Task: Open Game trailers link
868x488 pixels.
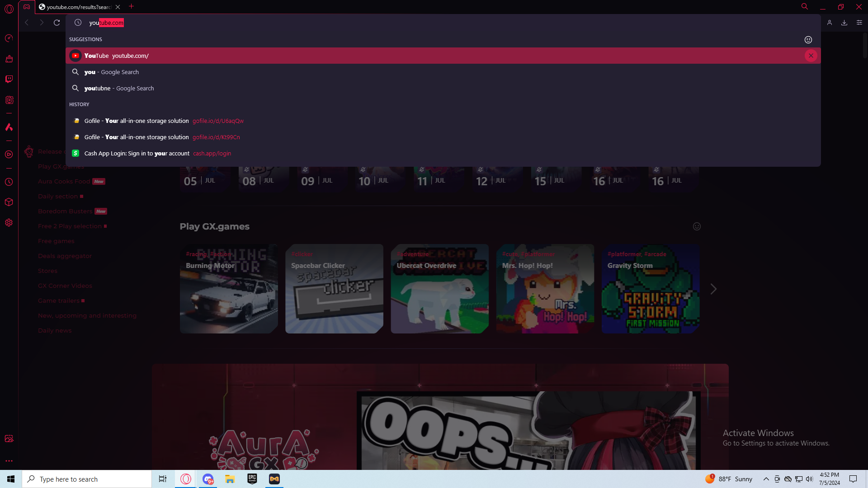Action: (x=59, y=300)
